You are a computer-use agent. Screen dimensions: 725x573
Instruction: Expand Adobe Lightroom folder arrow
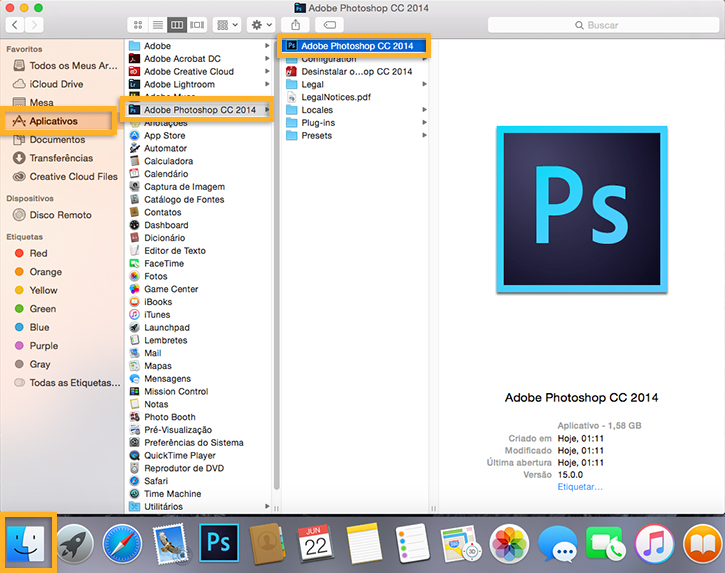click(267, 84)
